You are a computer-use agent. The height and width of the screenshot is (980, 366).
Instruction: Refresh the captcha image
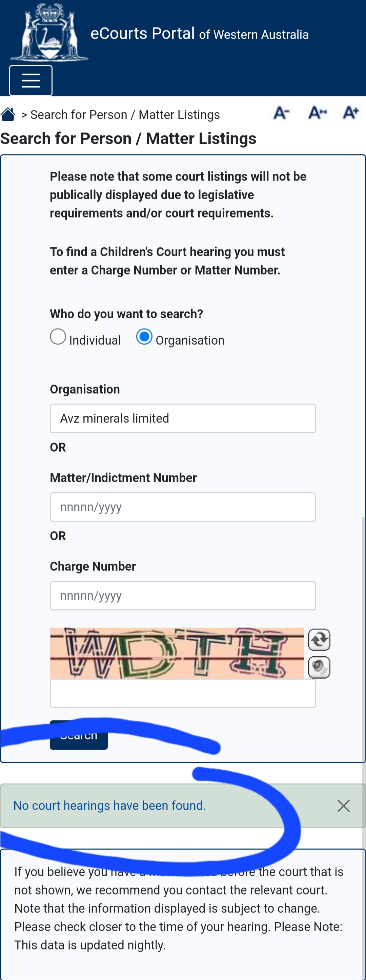(x=319, y=640)
